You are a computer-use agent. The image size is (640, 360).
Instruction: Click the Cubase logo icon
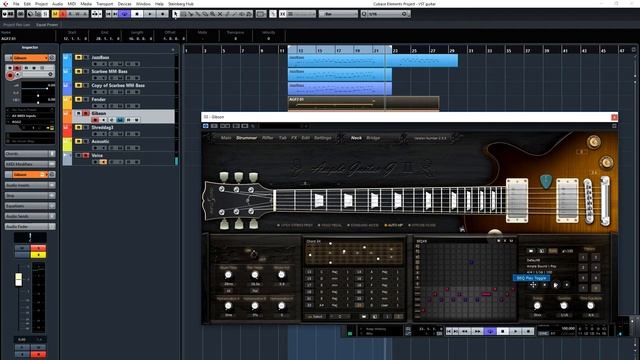pyautogui.click(x=5, y=4)
